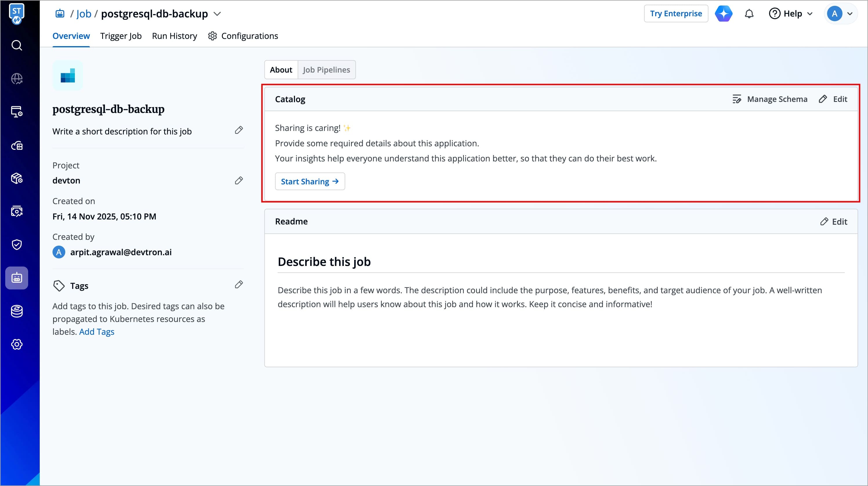Screen dimensions: 868x486
Task: Click pencil icon next to Tags
Action: pyautogui.click(x=238, y=285)
